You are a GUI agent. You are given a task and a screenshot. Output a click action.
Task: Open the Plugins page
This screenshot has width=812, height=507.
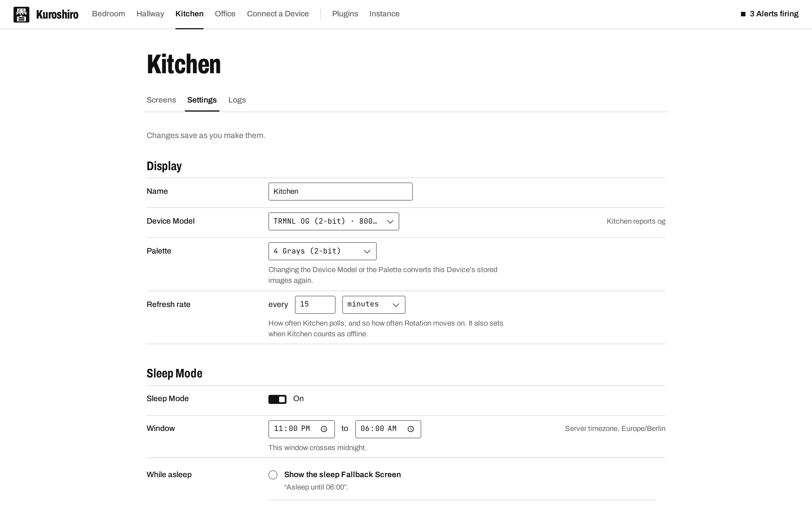pos(345,14)
